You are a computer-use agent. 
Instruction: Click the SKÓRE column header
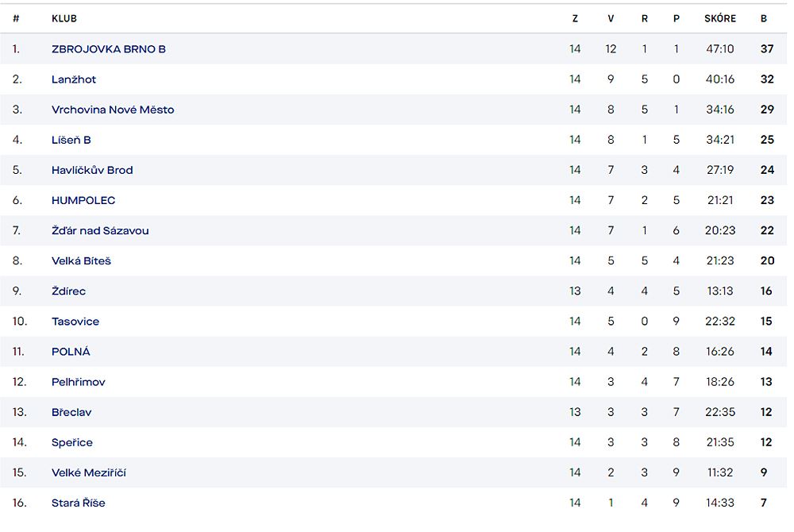pos(719,18)
